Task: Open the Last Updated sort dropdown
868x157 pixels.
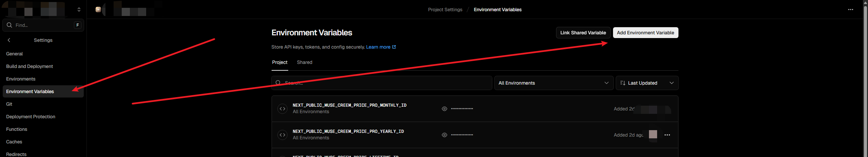Action: 647,83
